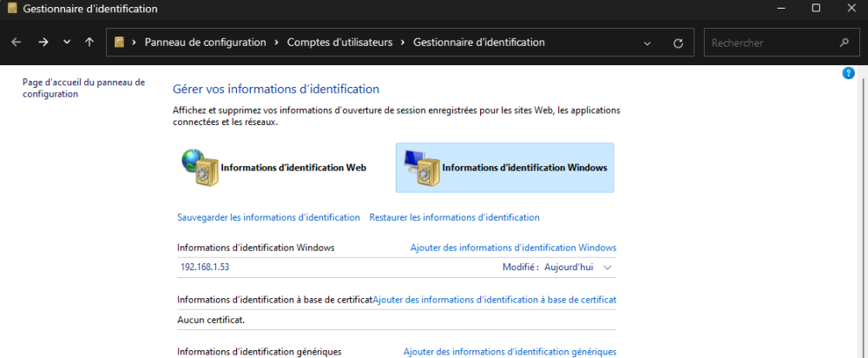Open help with blue question mark
This screenshot has height=358, width=868.
click(x=848, y=73)
